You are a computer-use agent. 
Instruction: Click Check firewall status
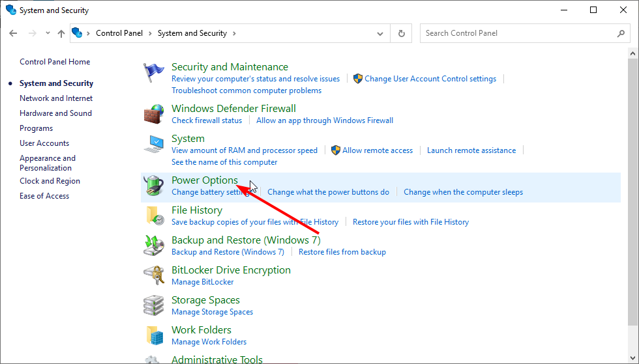click(x=207, y=120)
